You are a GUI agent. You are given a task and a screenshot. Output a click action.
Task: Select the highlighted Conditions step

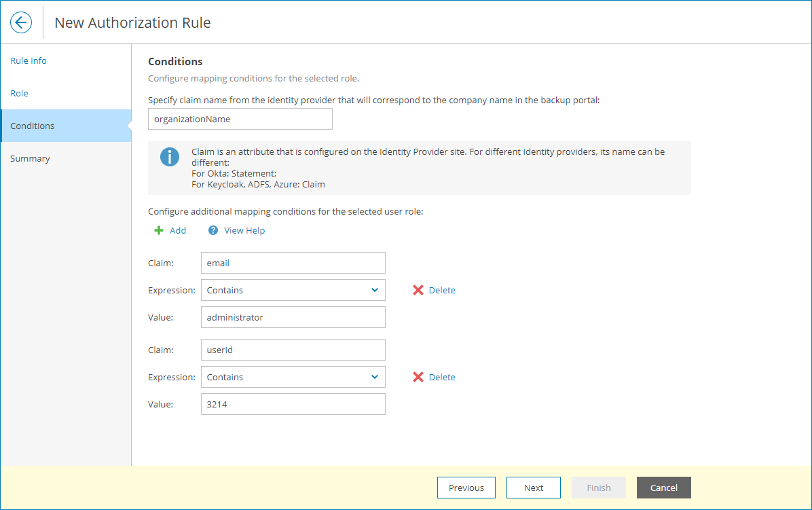[33, 126]
